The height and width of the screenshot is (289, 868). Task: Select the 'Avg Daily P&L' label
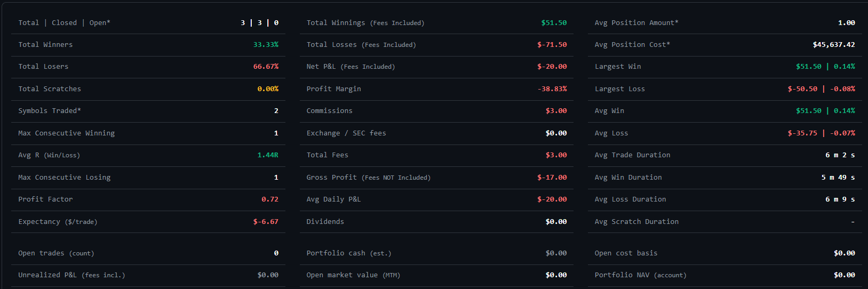333,199
